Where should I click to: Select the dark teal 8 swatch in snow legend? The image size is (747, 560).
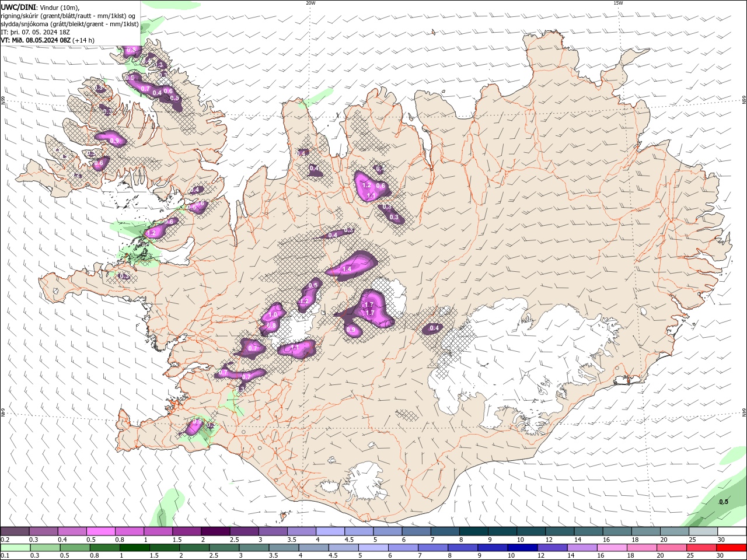[x=473, y=531]
